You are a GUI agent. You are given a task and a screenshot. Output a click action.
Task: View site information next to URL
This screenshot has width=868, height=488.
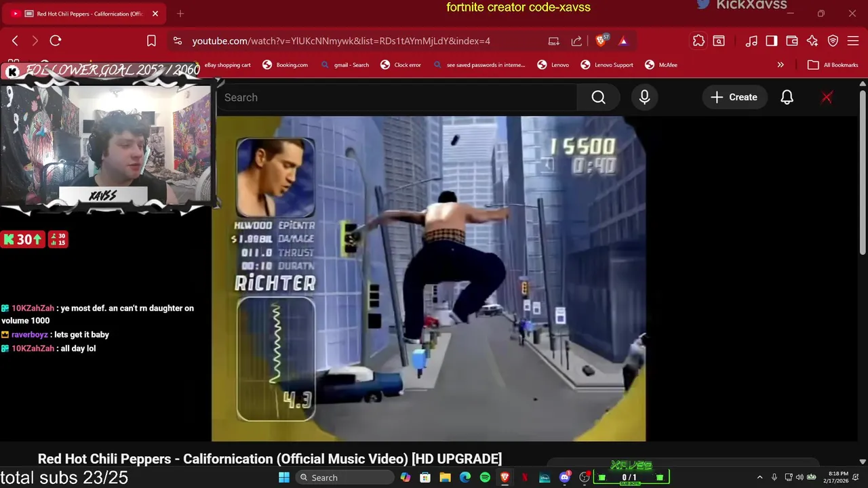[x=177, y=41]
